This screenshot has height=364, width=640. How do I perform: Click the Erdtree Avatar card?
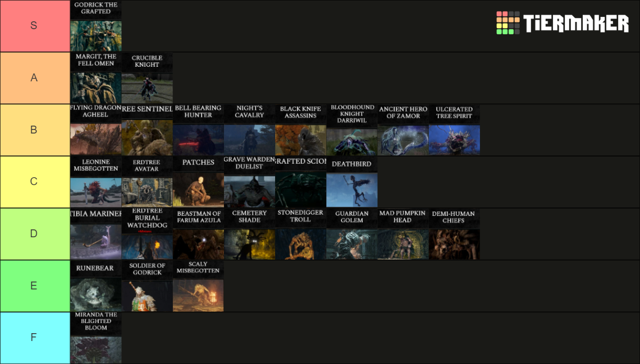pyautogui.click(x=147, y=182)
